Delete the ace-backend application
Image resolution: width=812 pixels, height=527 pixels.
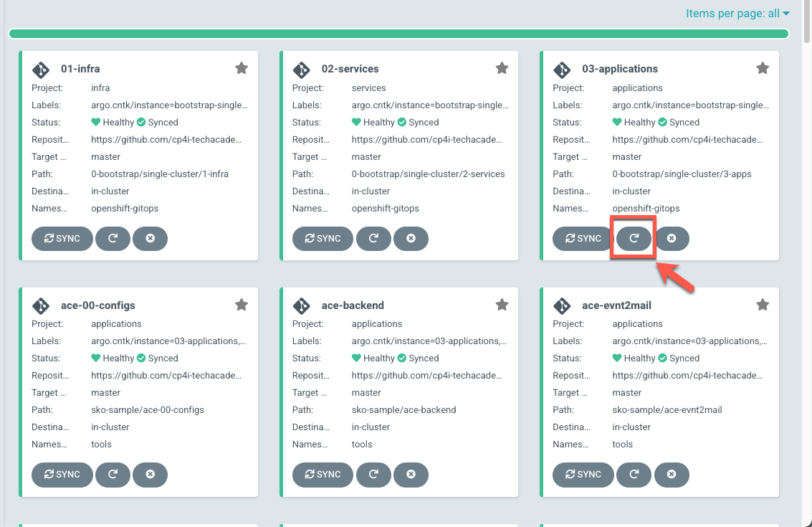(411, 474)
